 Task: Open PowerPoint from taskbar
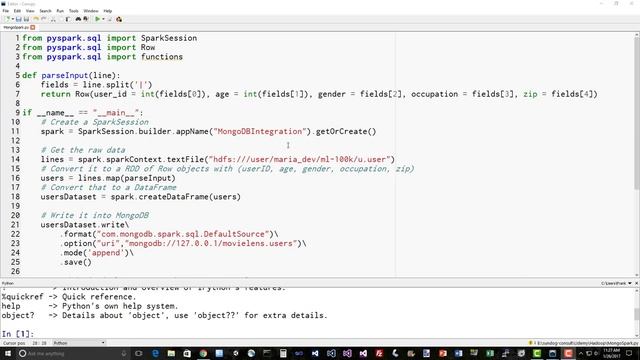[x=443, y=353]
